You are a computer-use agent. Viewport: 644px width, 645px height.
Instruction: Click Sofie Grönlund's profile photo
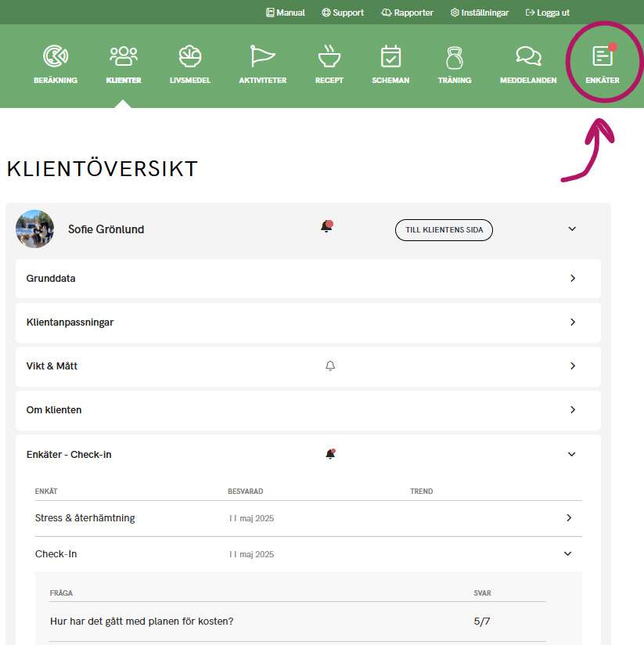35,229
